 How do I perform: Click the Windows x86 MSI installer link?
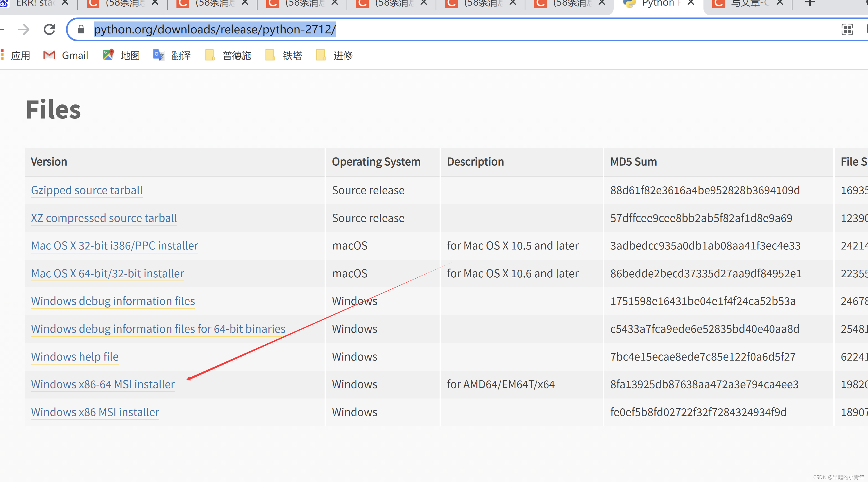[x=95, y=411]
